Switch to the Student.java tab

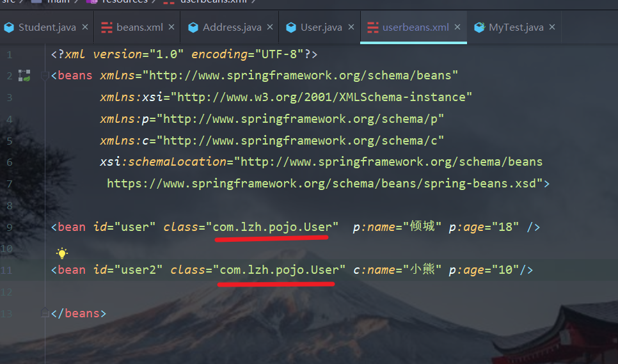[47, 27]
